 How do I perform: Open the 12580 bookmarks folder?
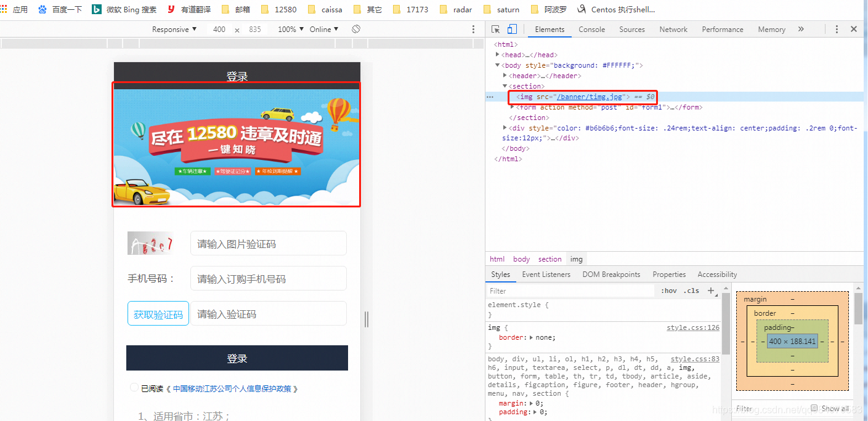tap(279, 9)
